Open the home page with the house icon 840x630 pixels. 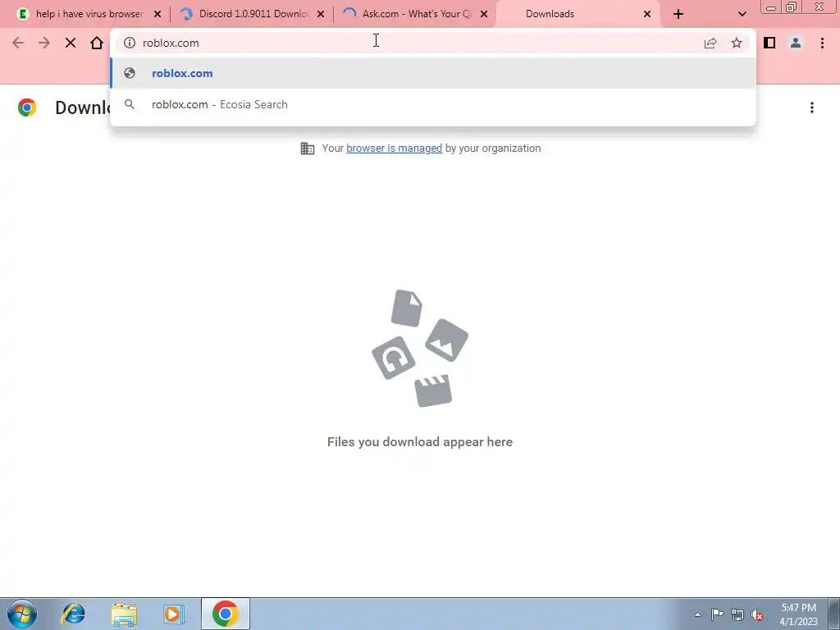[x=97, y=43]
